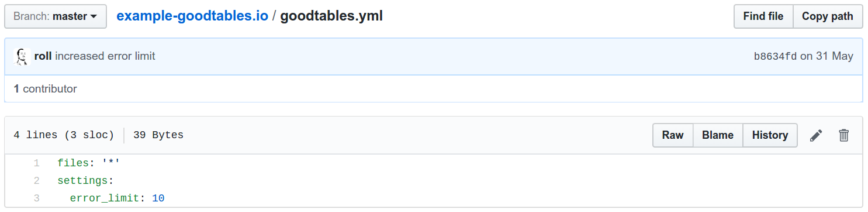Open the file History

[770, 135]
